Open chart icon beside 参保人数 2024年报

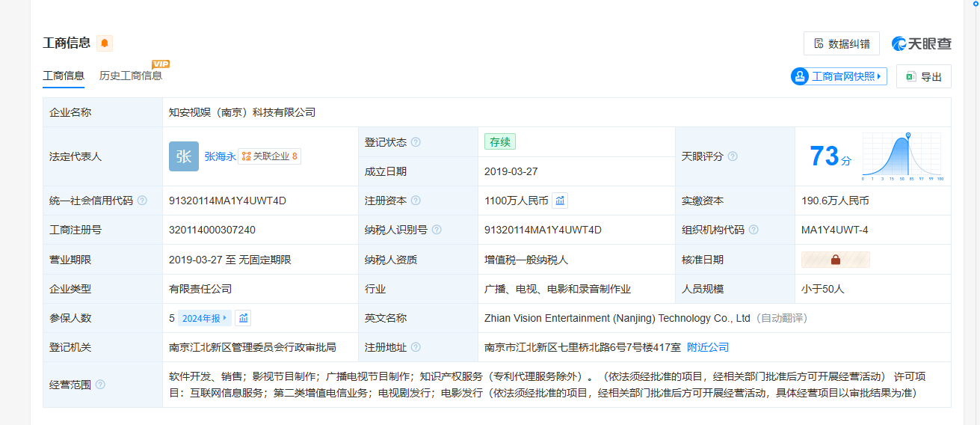(243, 318)
